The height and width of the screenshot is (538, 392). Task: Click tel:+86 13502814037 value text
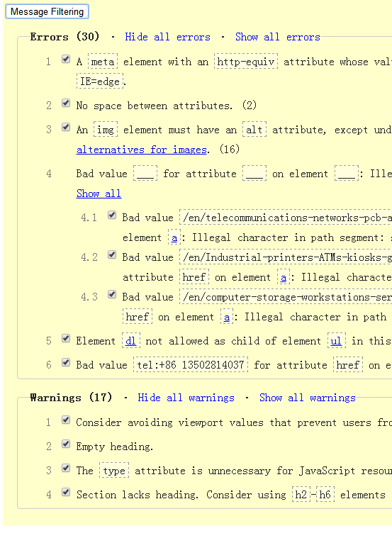191,365
